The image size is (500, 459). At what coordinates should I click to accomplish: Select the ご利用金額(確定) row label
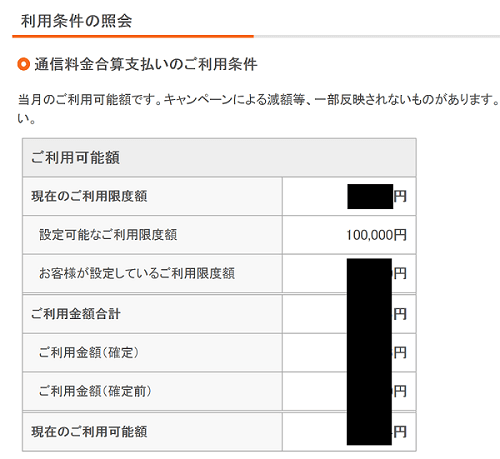[89, 352]
